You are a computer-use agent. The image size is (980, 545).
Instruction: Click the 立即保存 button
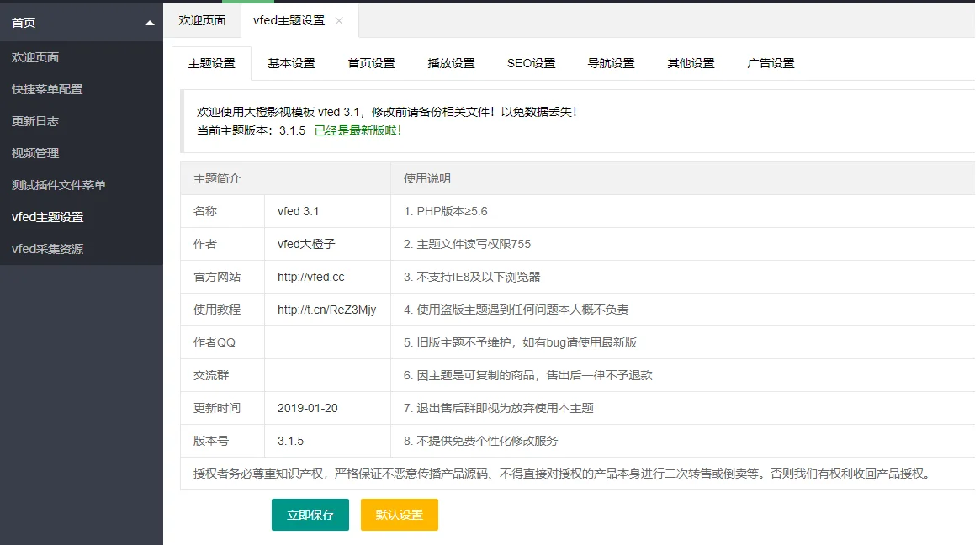click(310, 515)
